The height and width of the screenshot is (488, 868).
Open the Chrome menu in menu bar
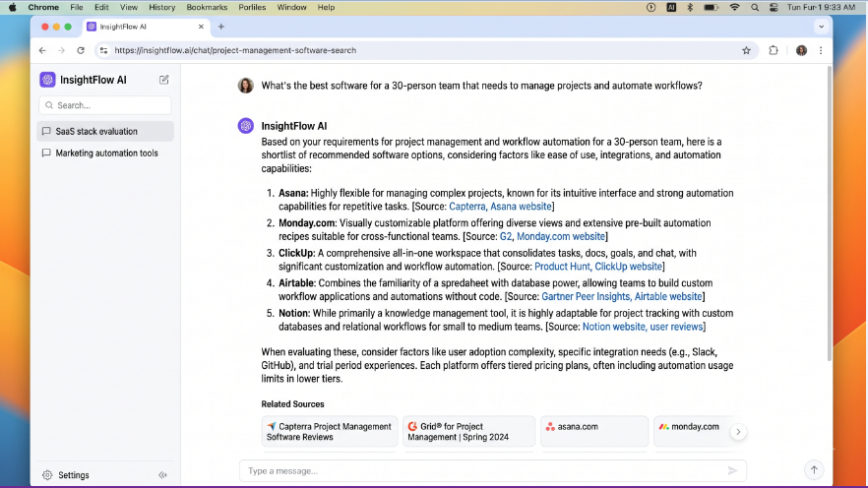click(x=43, y=7)
